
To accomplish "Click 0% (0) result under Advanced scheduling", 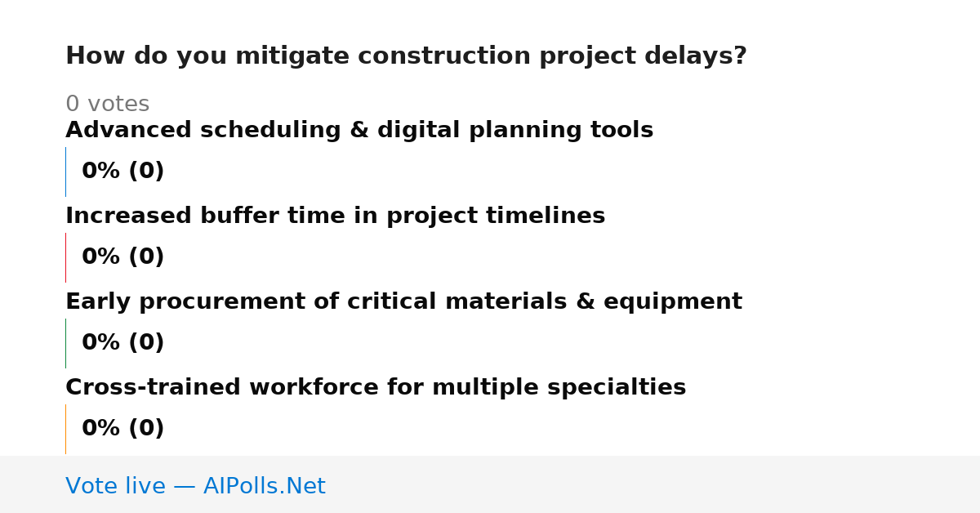I will 122,172.
